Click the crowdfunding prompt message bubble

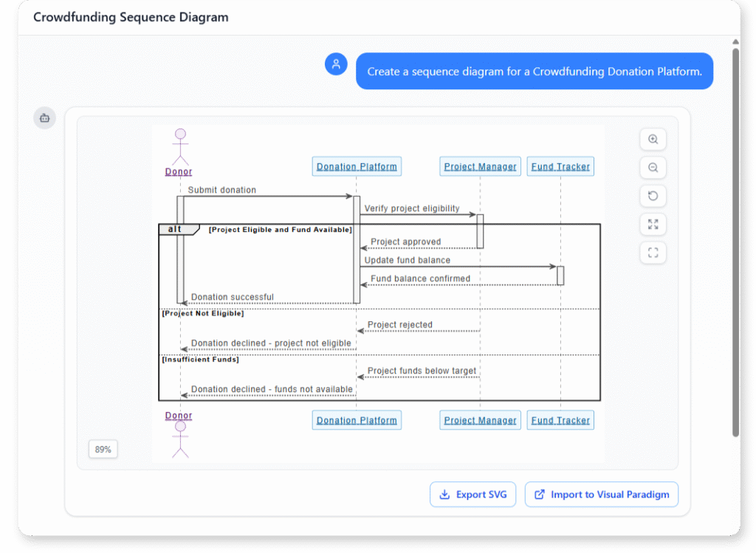coord(535,71)
